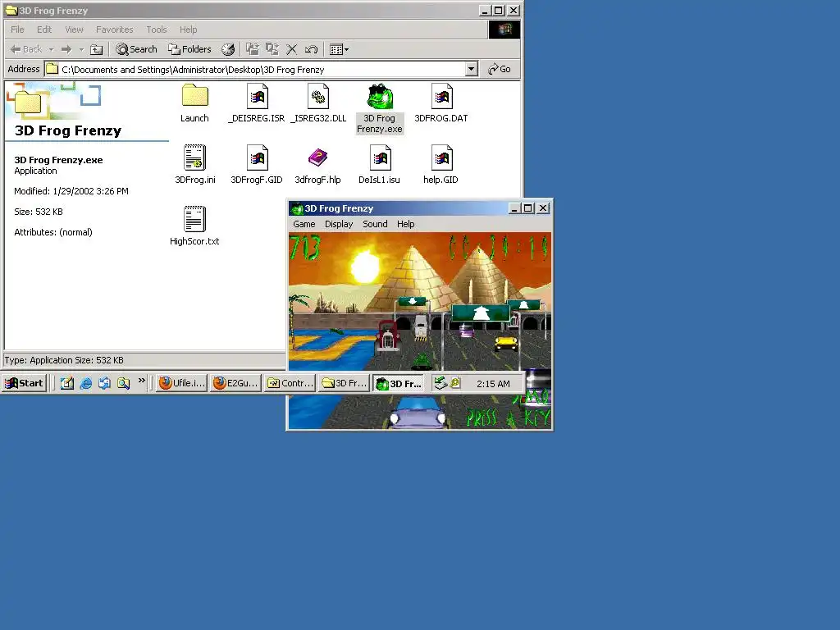Click the Copy To toolbar icon
Screen dimensions: 840x630
point(272,50)
